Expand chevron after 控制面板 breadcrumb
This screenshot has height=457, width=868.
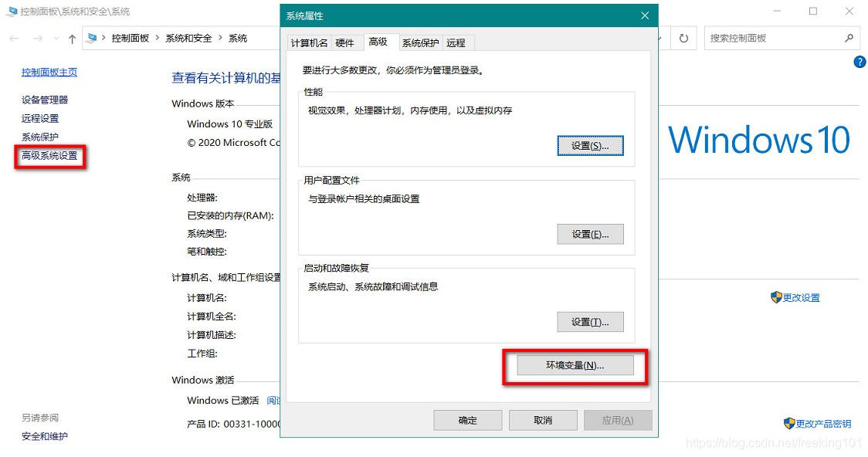(x=158, y=38)
